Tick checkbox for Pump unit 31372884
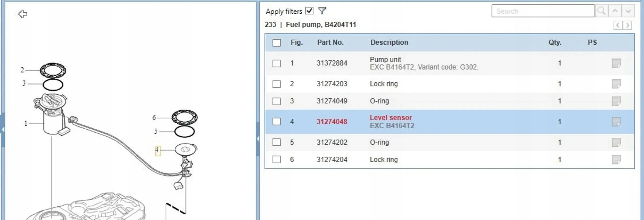Viewport: 644px width, 220px height. (x=276, y=63)
